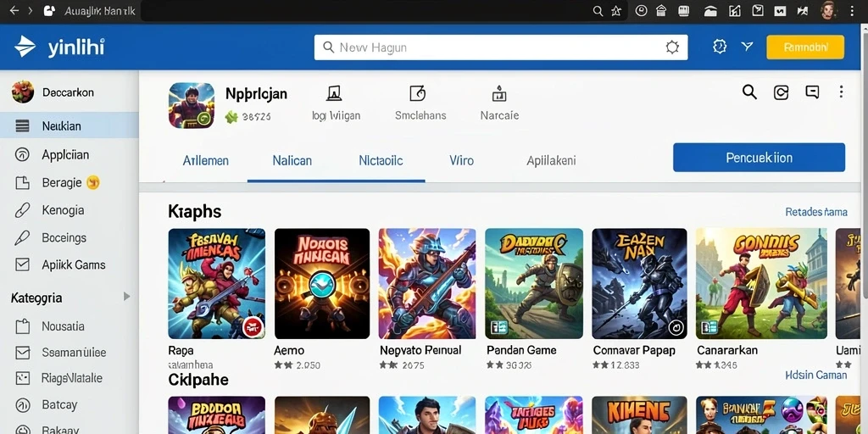Screen dimensions: 868x434
Task: Open the settings badge icon in header
Action: point(719,47)
